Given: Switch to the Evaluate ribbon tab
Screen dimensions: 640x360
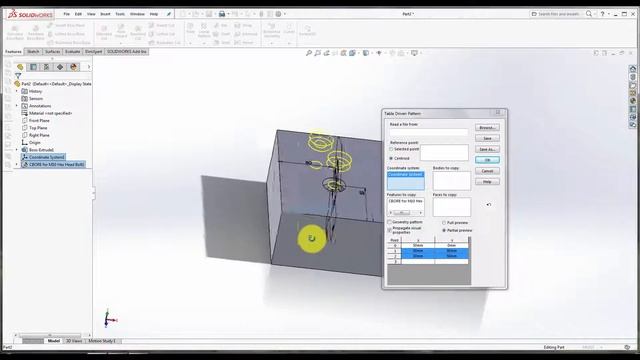Looking at the screenshot, I should (x=73, y=52).
